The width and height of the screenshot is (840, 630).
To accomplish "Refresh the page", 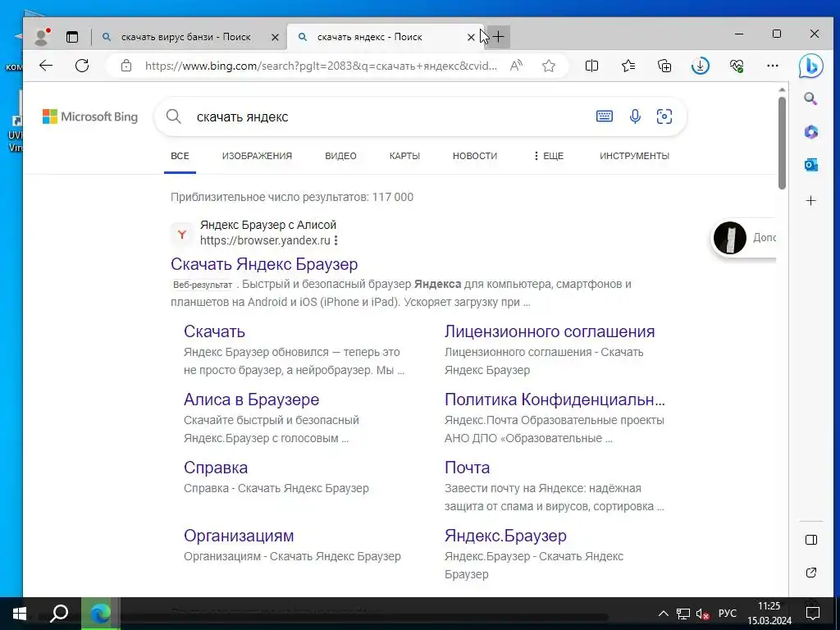I will 82,66.
